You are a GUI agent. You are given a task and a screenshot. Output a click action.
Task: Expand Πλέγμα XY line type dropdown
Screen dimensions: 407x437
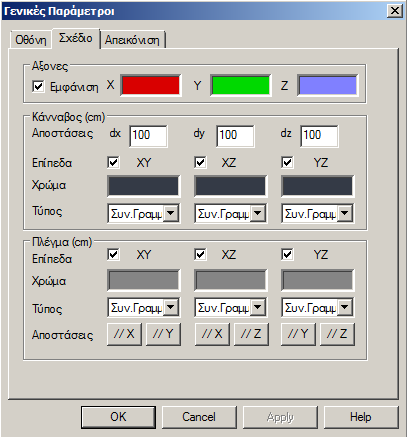pyautogui.click(x=170, y=307)
